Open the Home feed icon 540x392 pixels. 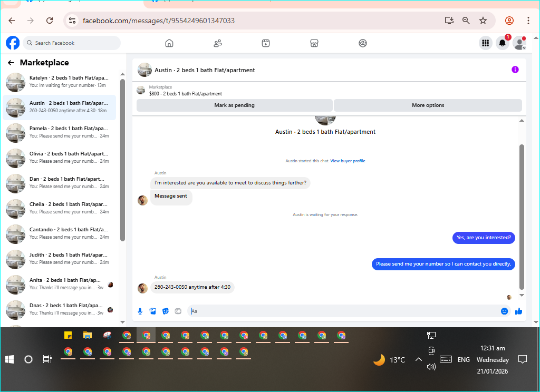tap(169, 43)
